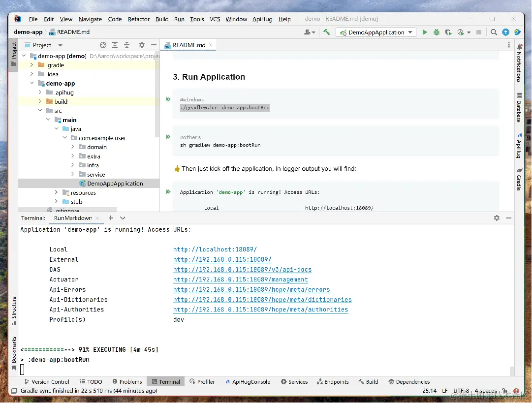Expand the domain package

(x=73, y=147)
